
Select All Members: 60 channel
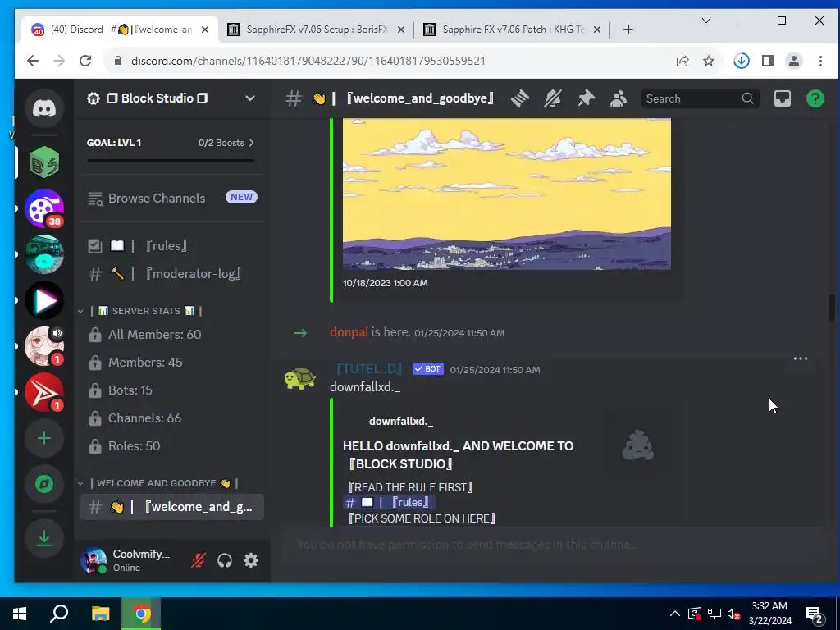pos(171,335)
